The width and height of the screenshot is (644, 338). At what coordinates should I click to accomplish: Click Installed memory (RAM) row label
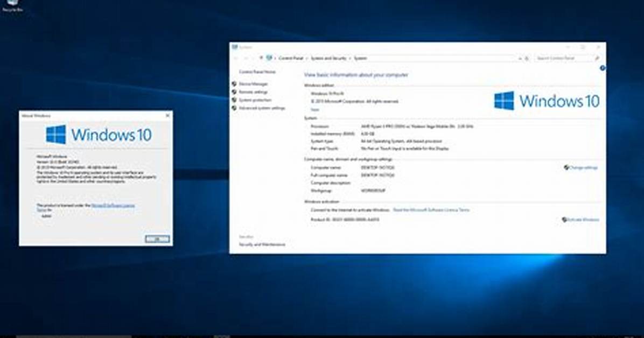[x=332, y=134]
